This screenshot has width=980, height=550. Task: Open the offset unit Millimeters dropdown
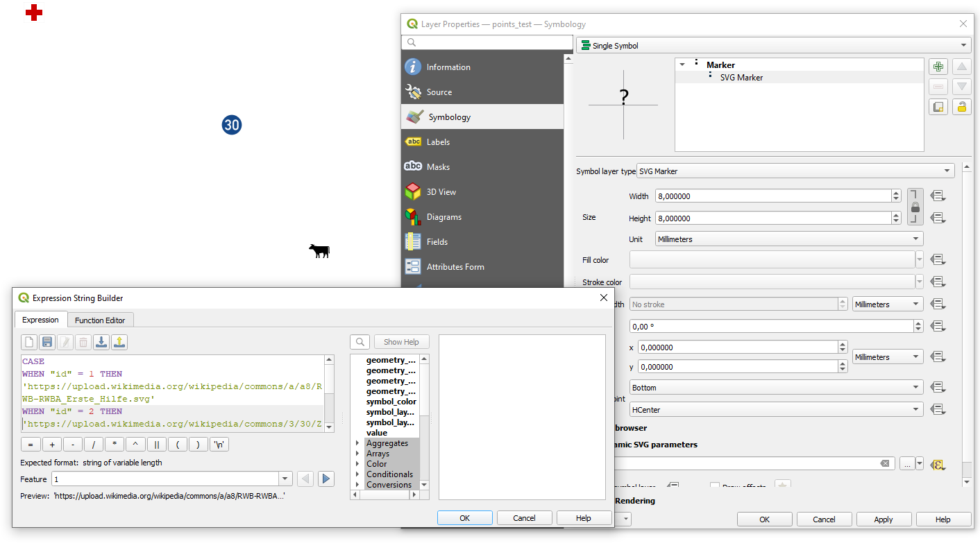[888, 357]
